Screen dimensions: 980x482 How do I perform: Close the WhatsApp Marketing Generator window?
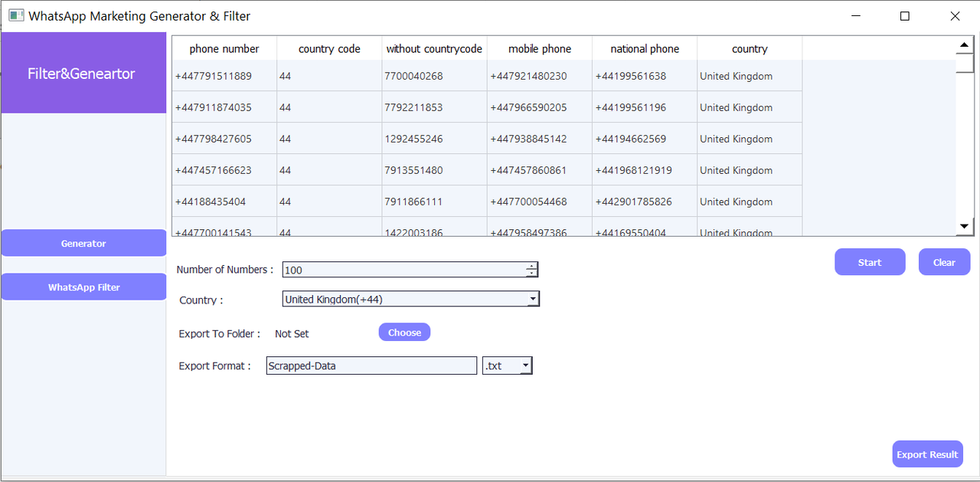(x=955, y=16)
